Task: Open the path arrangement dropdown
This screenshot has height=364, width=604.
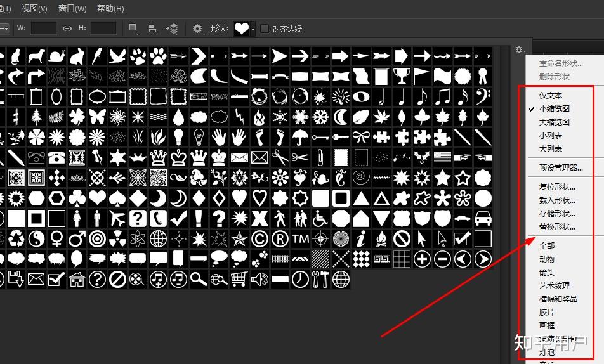Action: point(172,29)
